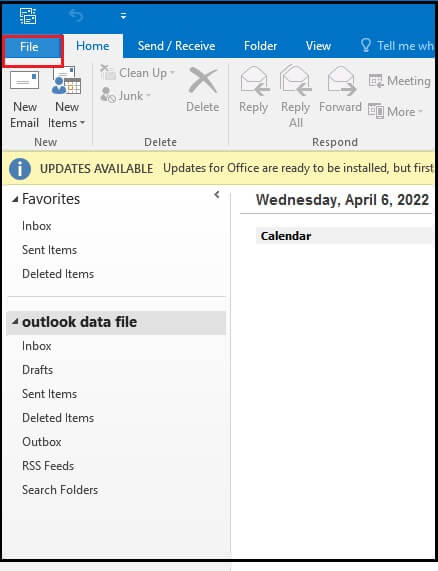Collapse the Favorites section
This screenshot has height=571, width=438.
click(x=15, y=199)
